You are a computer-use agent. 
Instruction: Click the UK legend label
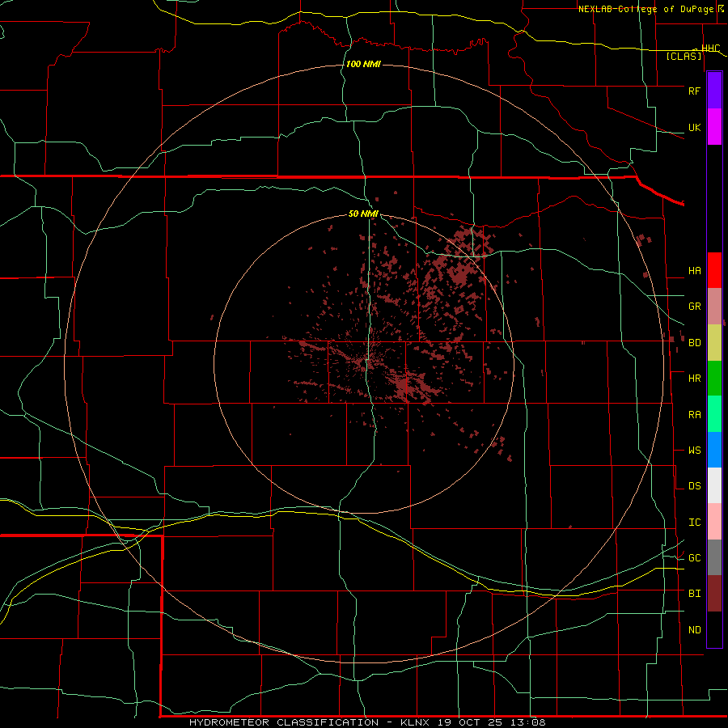pos(694,127)
